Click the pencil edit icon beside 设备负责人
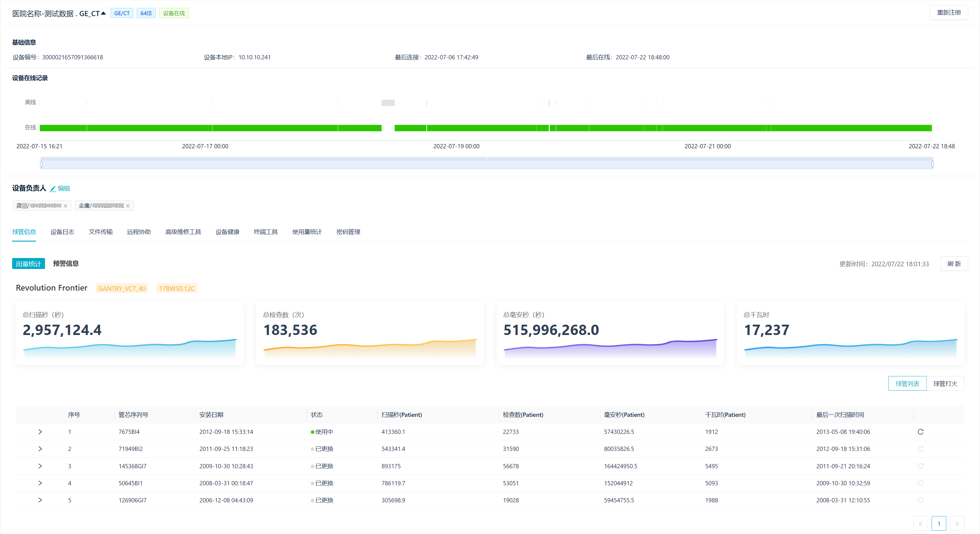The height and width of the screenshot is (534, 980). 53,188
